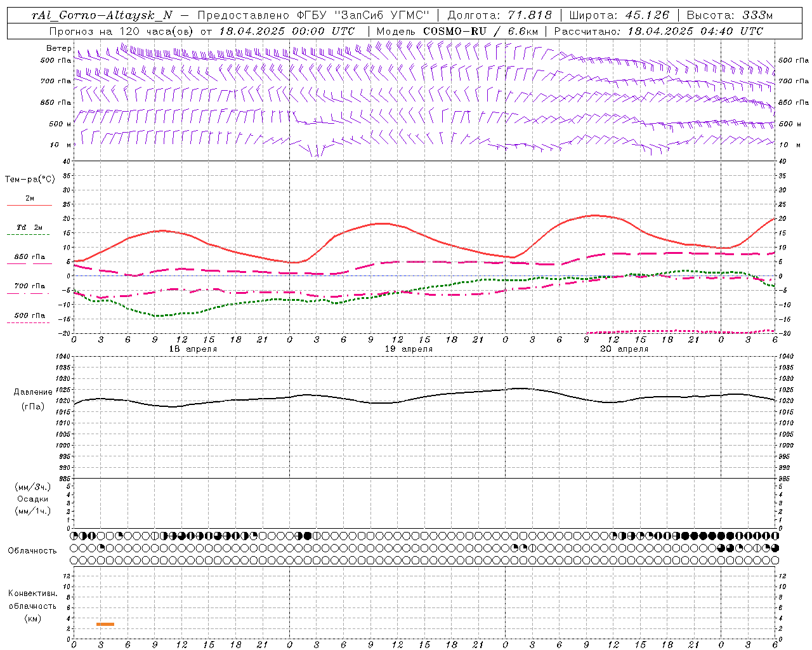Click the '(мм/1ч.)' precipitation unit label

click(32, 511)
